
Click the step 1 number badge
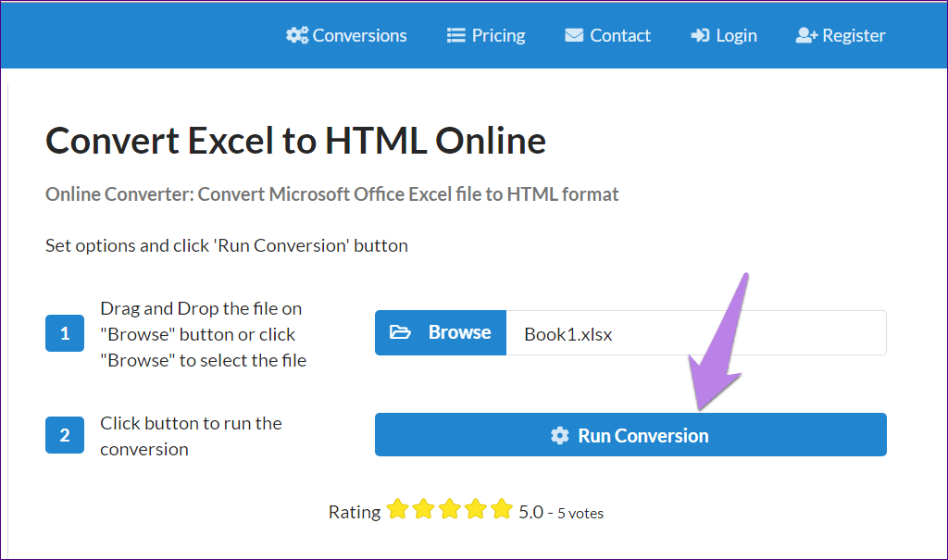tap(65, 333)
